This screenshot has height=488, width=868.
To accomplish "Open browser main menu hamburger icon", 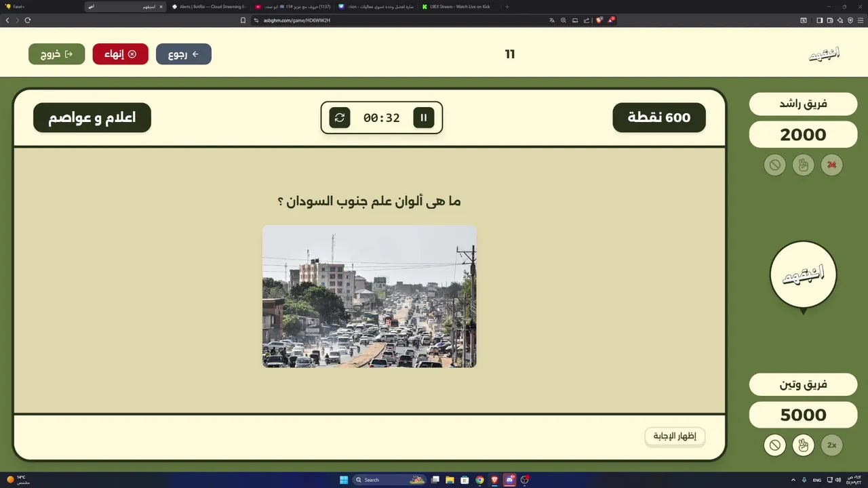I will click(x=860, y=20).
